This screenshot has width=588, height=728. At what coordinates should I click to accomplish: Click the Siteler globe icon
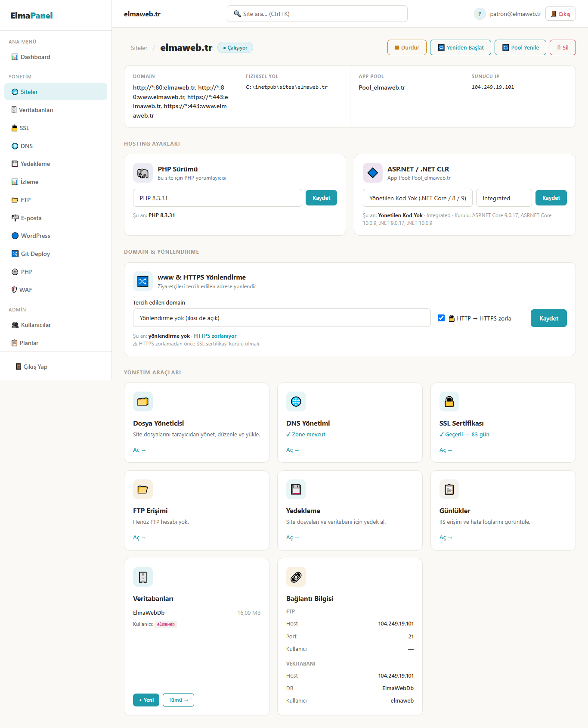click(x=15, y=92)
